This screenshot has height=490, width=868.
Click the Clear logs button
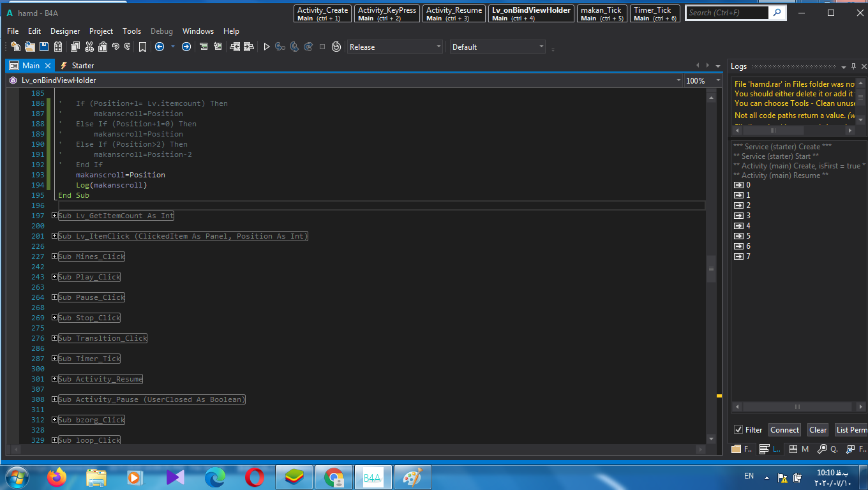coord(818,429)
